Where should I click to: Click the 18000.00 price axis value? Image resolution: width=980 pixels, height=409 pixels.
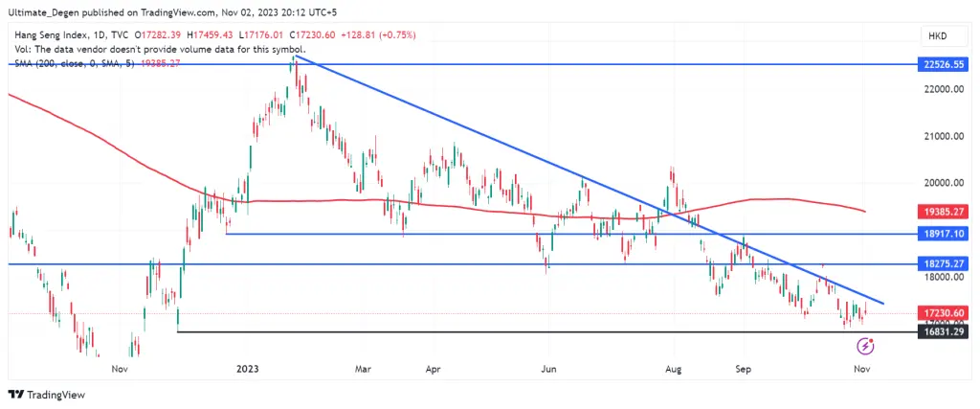point(942,277)
